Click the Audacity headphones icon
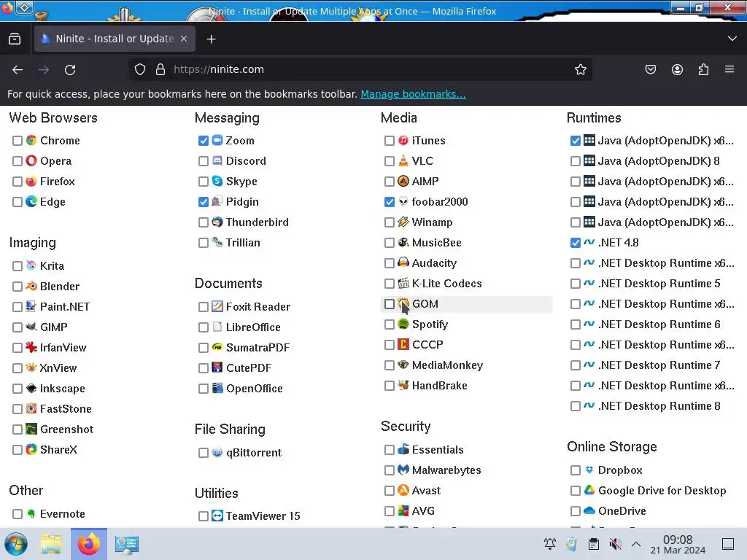747x560 pixels. pos(403,262)
